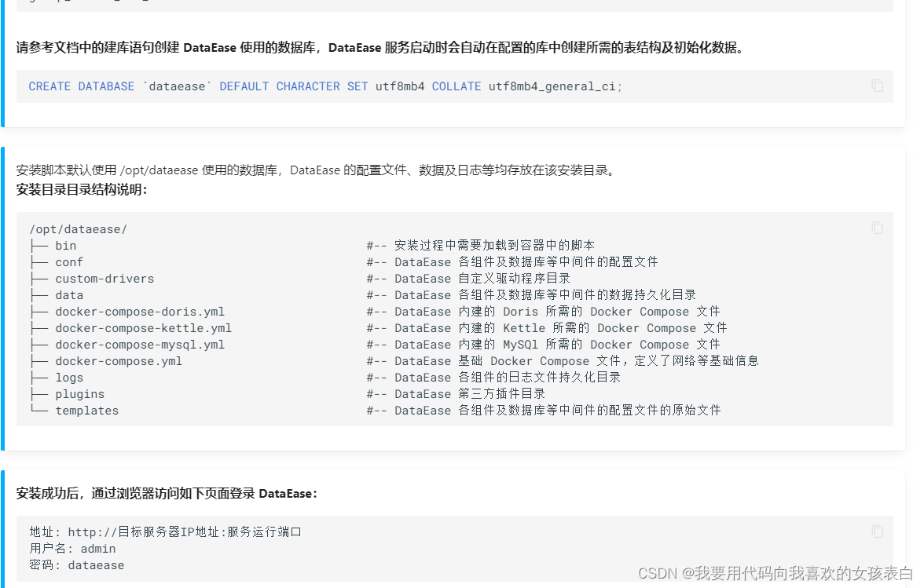Select the docker-compose-doris.yml line
924x588 pixels.
click(x=140, y=311)
